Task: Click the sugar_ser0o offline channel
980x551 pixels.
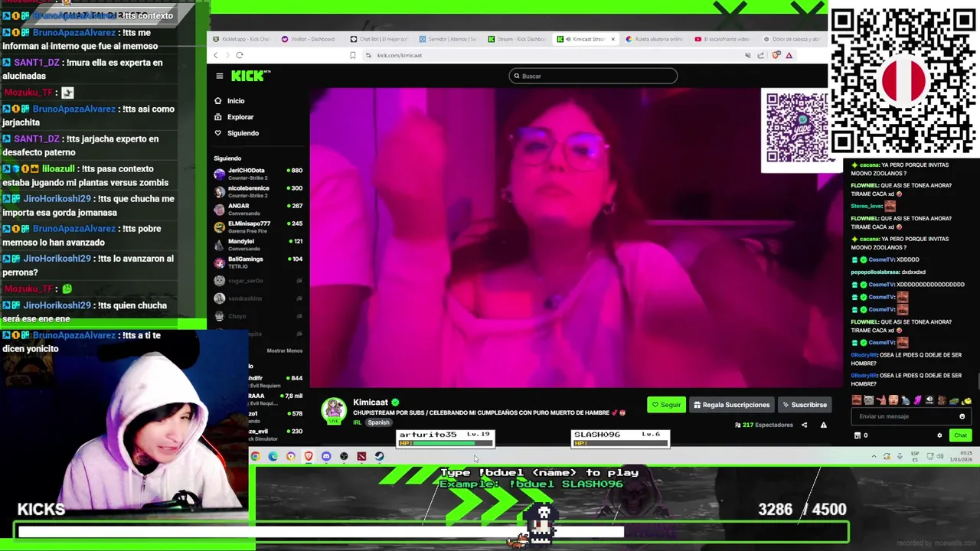Action: click(x=258, y=281)
